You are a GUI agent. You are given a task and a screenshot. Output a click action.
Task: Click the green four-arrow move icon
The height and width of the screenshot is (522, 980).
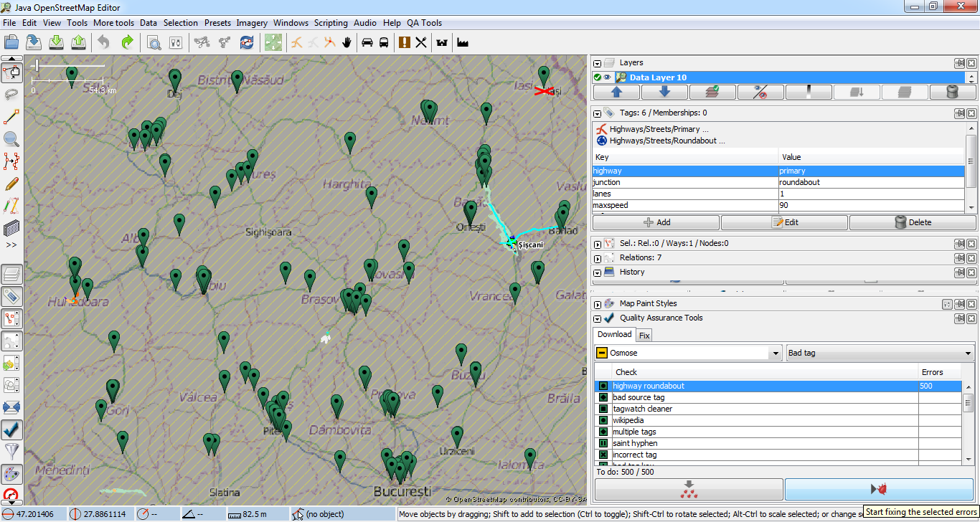(273, 42)
